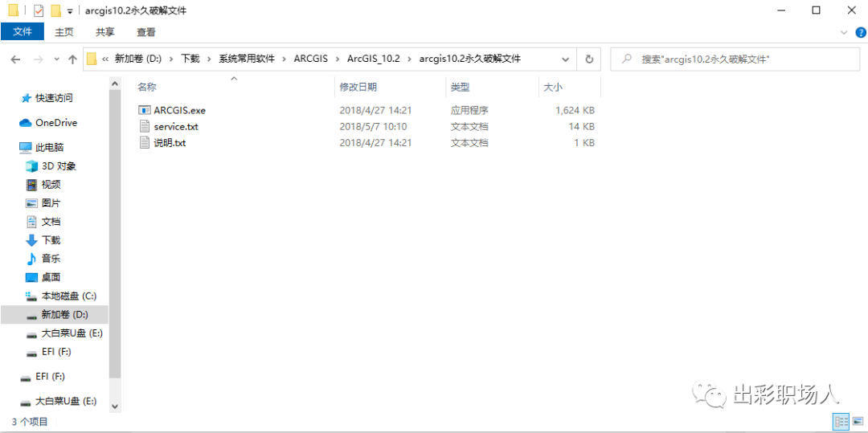Select 大白菜U盘 (E:) under 此电脑

72,333
